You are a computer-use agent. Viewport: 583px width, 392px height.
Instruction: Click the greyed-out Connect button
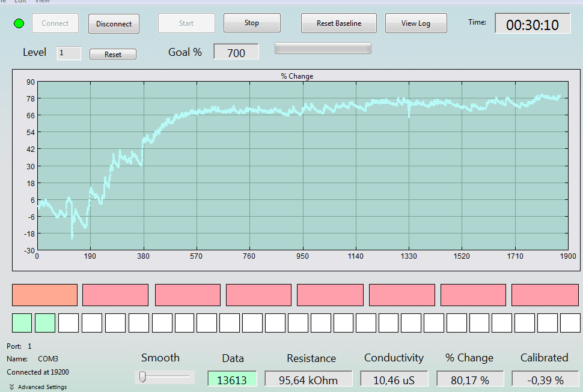tap(55, 23)
